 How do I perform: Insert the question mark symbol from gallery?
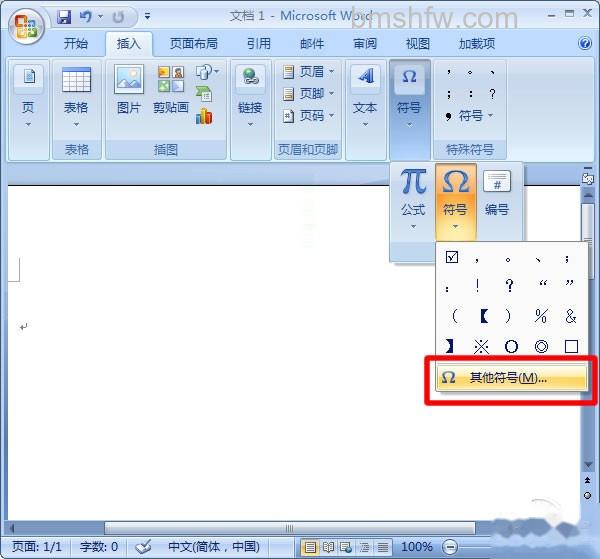click(x=509, y=285)
